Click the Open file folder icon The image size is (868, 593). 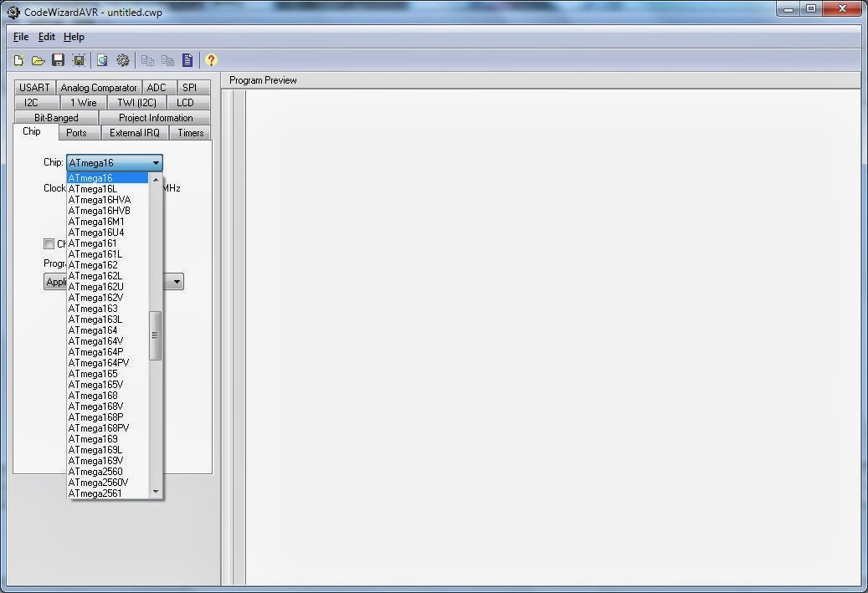[39, 60]
